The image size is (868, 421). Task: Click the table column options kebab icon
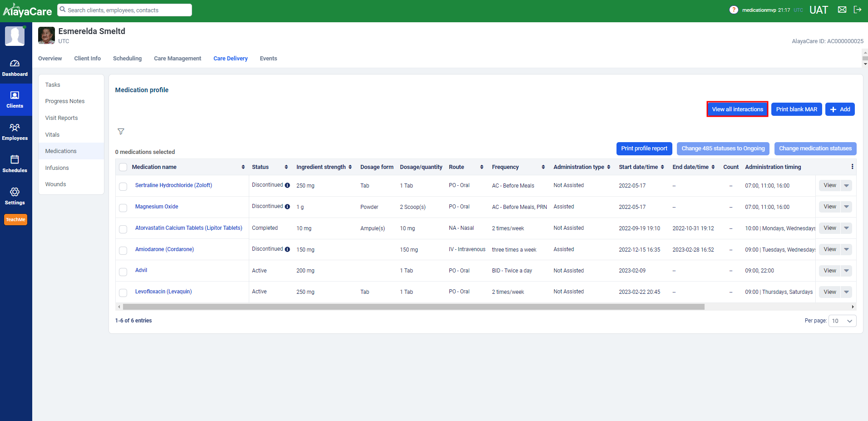coord(852,167)
